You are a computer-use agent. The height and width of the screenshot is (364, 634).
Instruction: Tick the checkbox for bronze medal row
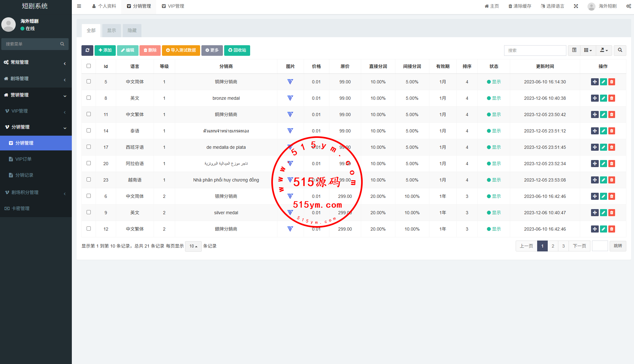pos(89,98)
